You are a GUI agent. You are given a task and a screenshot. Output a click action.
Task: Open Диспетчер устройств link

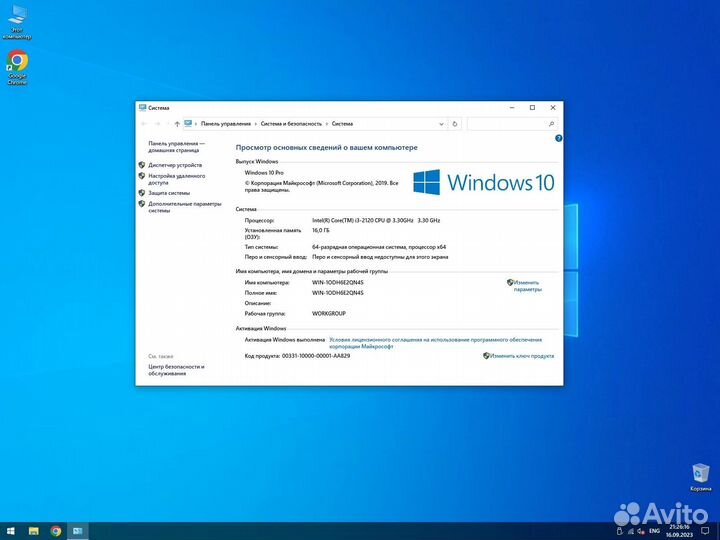click(x=175, y=165)
